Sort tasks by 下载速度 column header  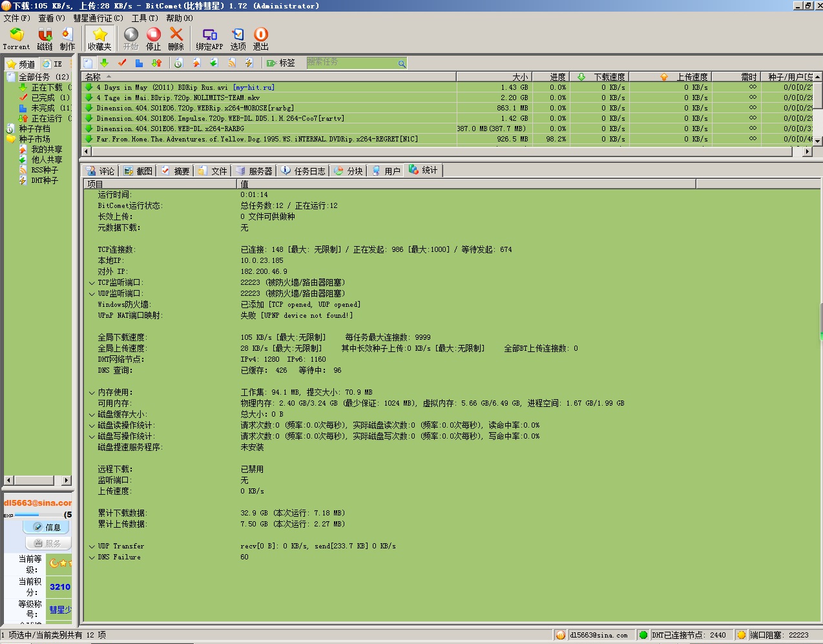[x=601, y=77]
